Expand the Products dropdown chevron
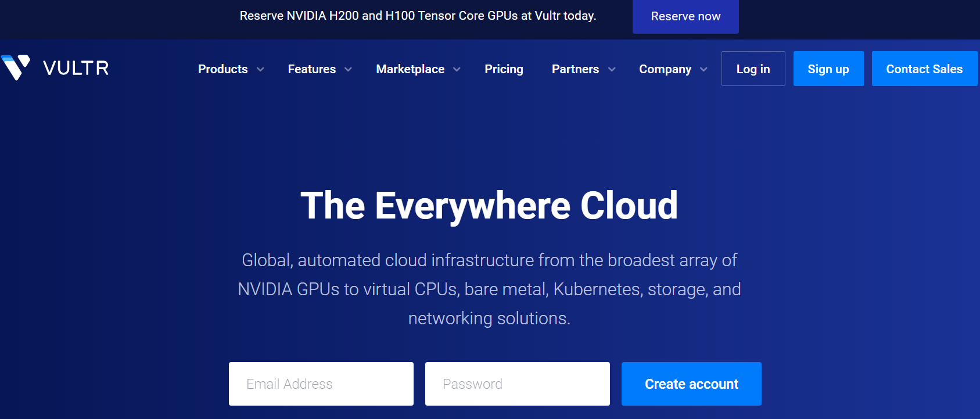The image size is (980, 419). [260, 69]
